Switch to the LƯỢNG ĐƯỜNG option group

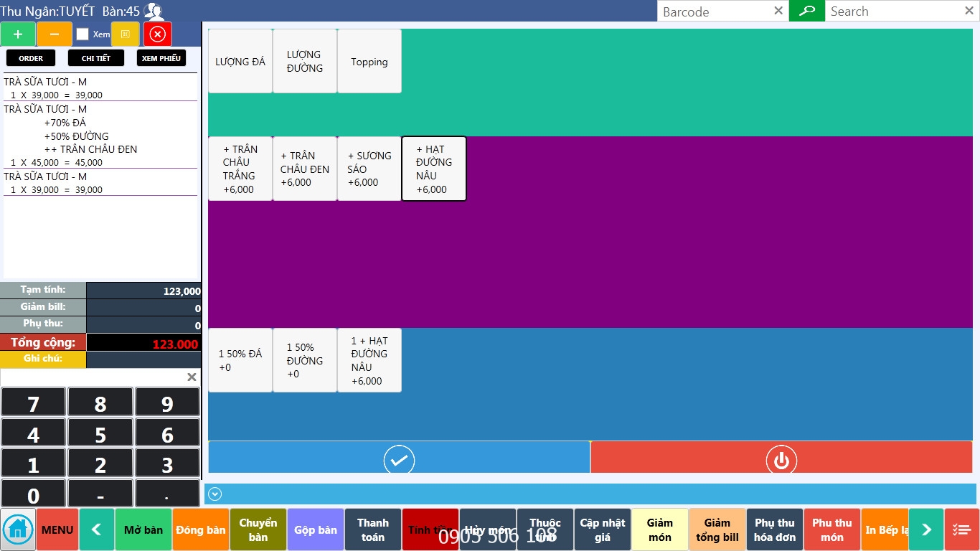[305, 61]
